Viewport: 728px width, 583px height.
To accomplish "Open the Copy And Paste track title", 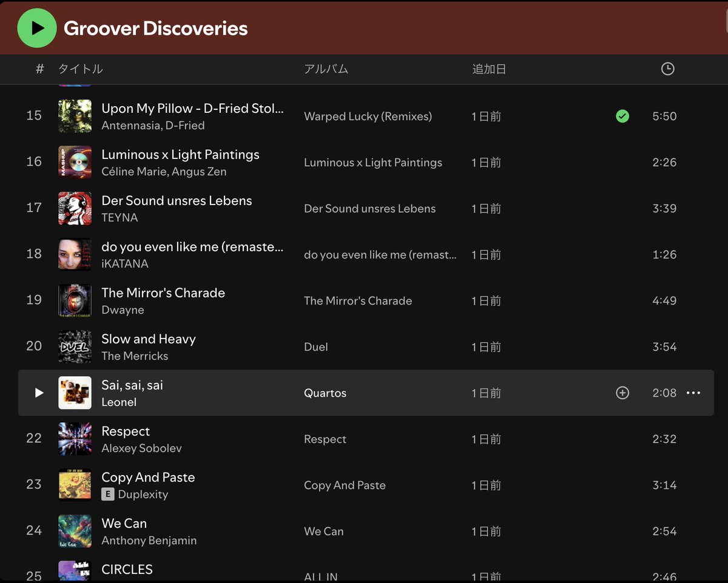I will pyautogui.click(x=148, y=477).
